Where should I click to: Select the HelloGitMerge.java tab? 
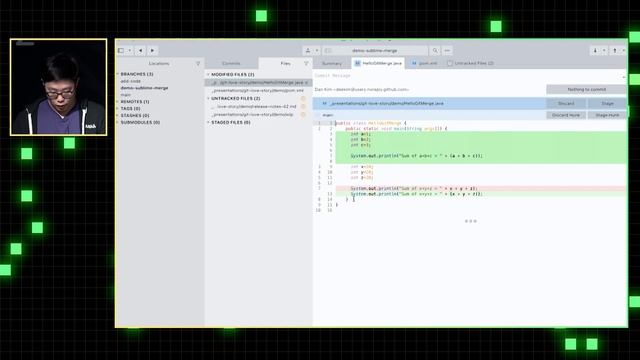(378, 64)
